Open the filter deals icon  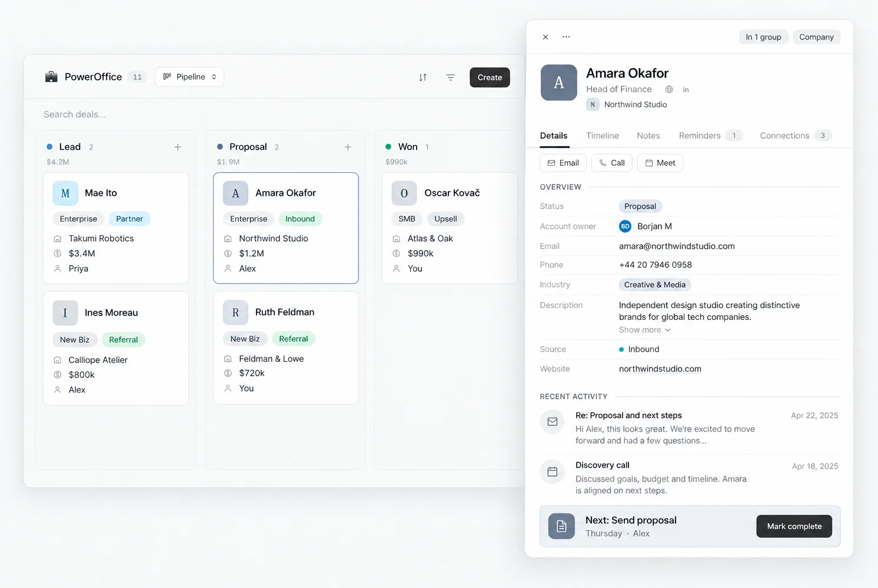coord(450,77)
